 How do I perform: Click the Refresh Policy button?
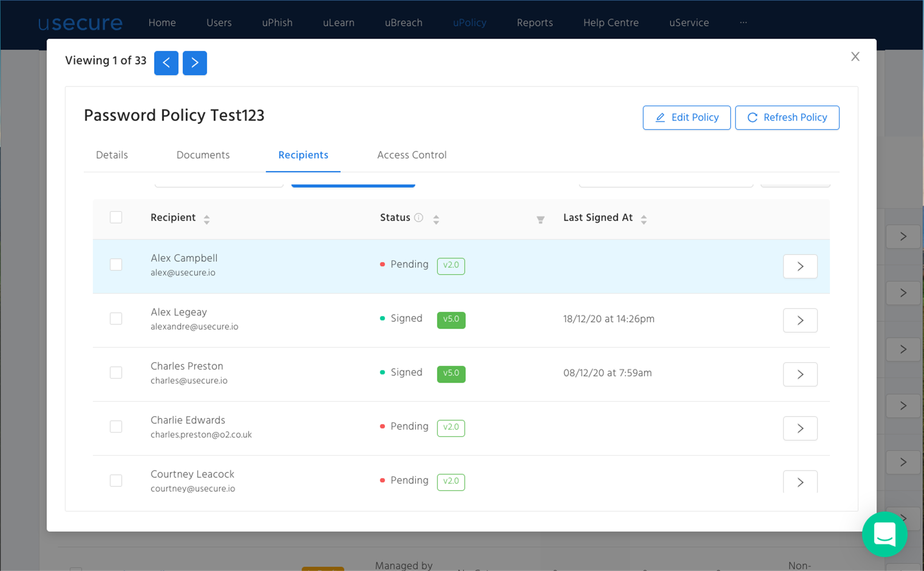(x=787, y=117)
